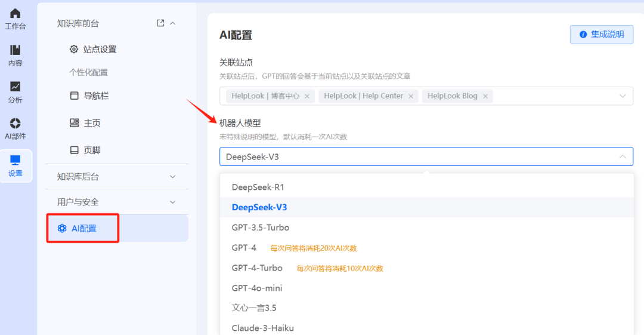Click the 机器人模型 label
Screen dimensions: 644x335
pyautogui.click(x=240, y=122)
